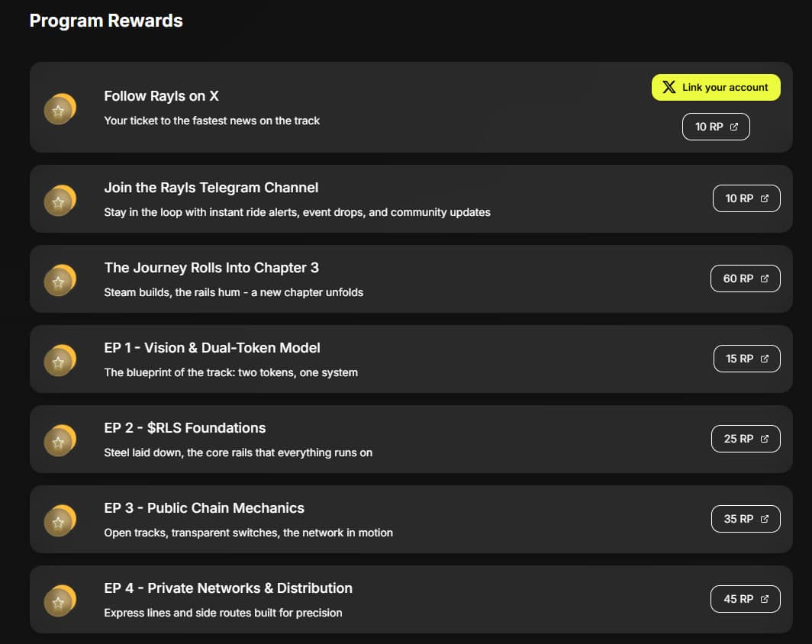Click the X logo in Link your account button

click(669, 87)
